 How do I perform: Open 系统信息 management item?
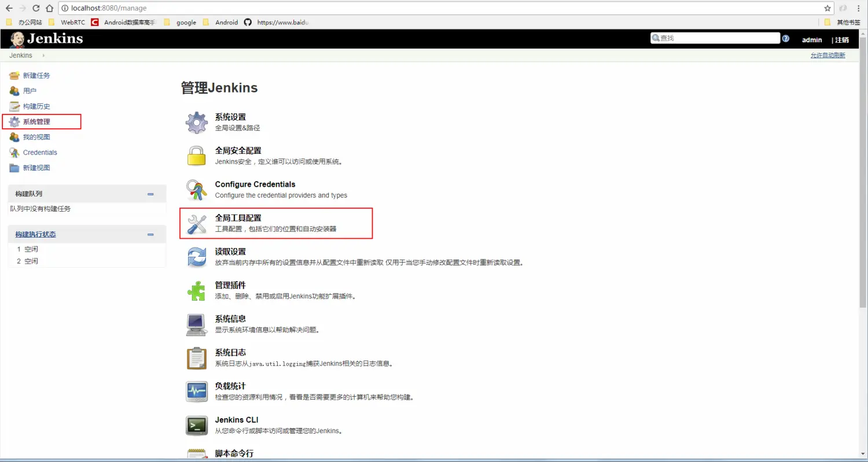click(x=230, y=319)
